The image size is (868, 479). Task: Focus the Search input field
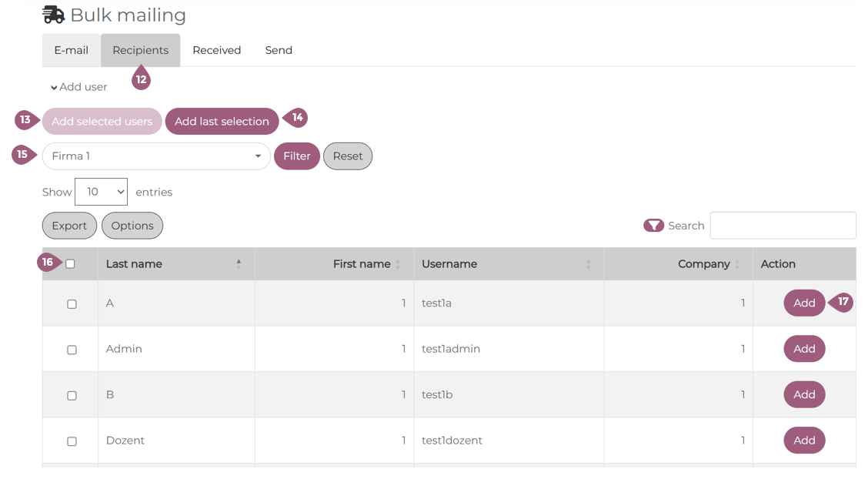click(783, 226)
